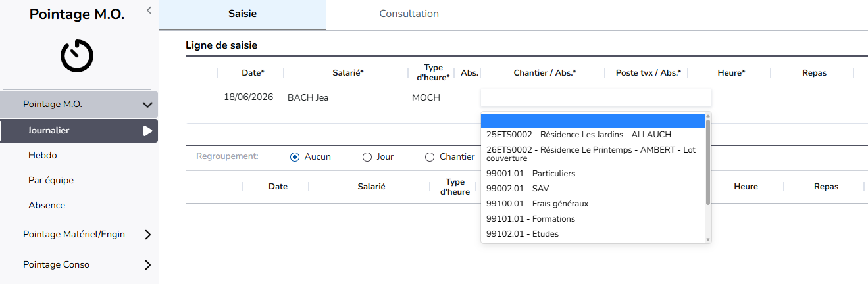Click the Date header in the lower table
Image resolution: width=868 pixels, height=284 pixels.
[x=278, y=187]
